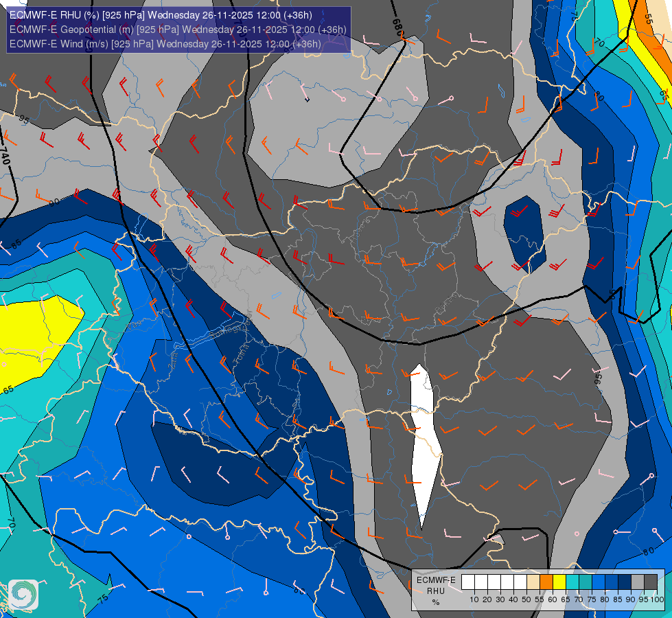The height and width of the screenshot is (618, 672).
Task: Click the 680 geopotential contour label
Action: [x=397, y=27]
